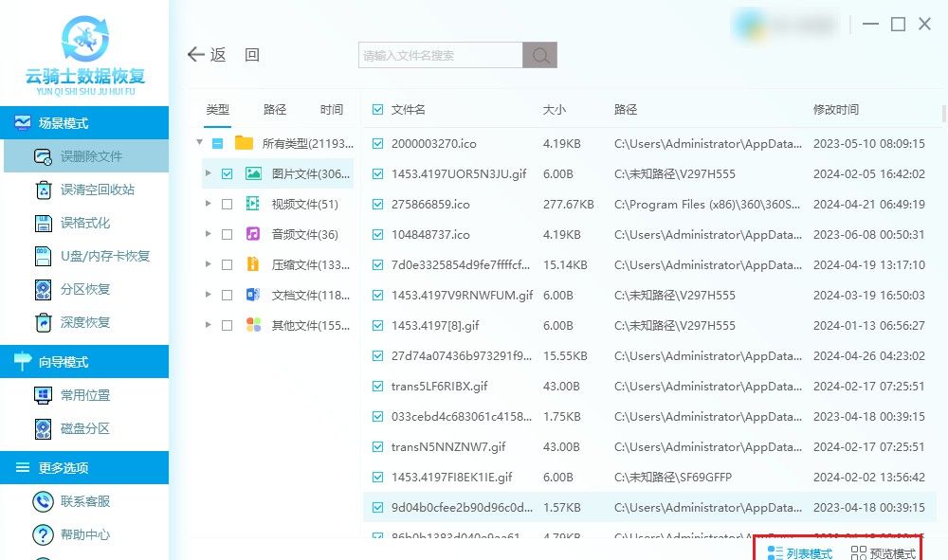Image resolution: width=948 pixels, height=560 pixels.
Task: Click the 所有类型 folder icon
Action: tap(244, 143)
